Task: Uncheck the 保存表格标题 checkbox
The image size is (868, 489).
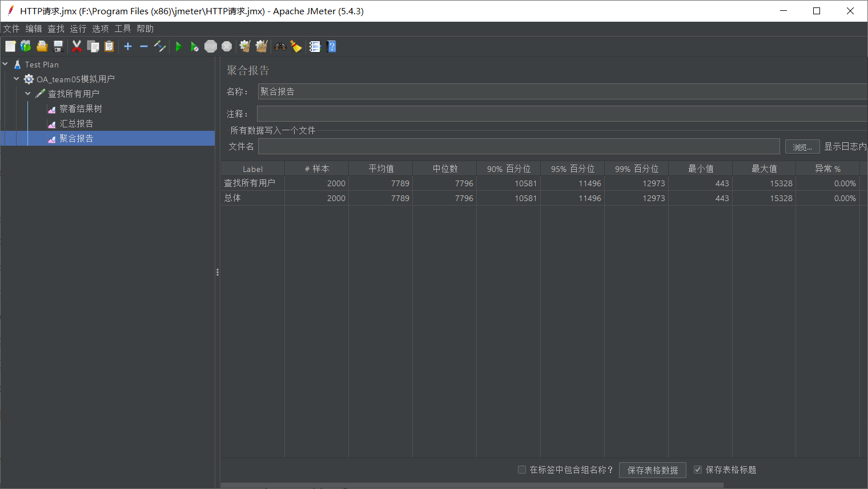Action: coord(698,470)
